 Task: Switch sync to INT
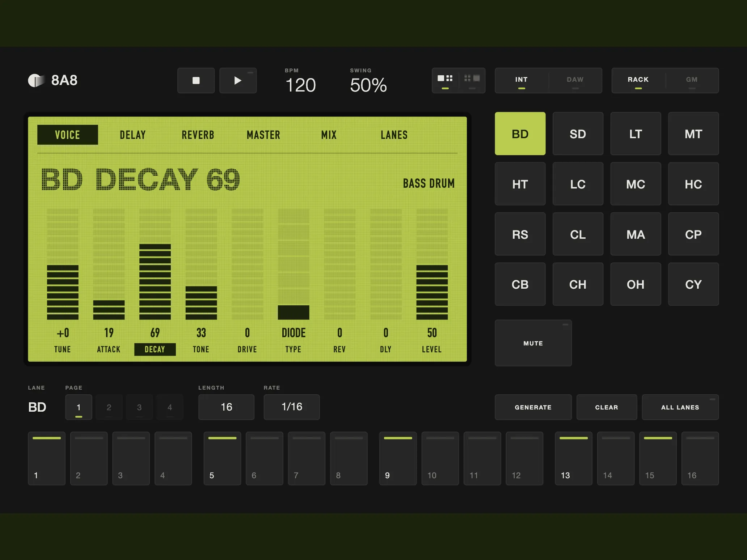pos(522,80)
